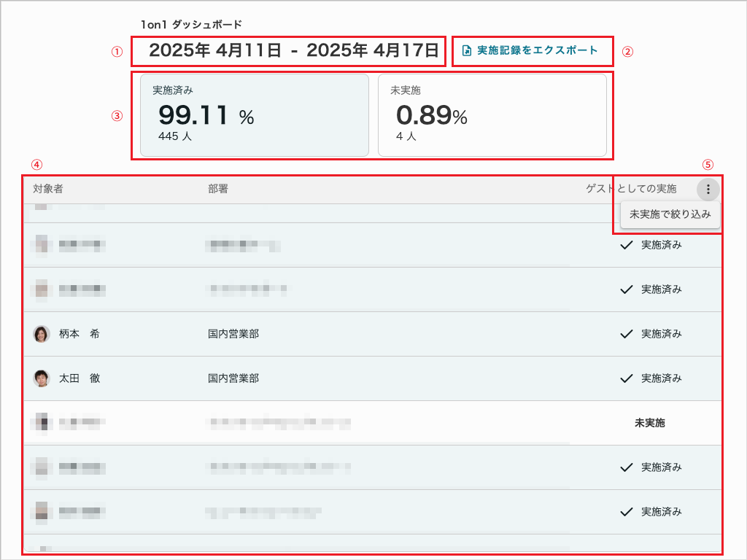Open the end date 2025年 4月17日
This screenshot has height=560, width=747.
pos(372,51)
